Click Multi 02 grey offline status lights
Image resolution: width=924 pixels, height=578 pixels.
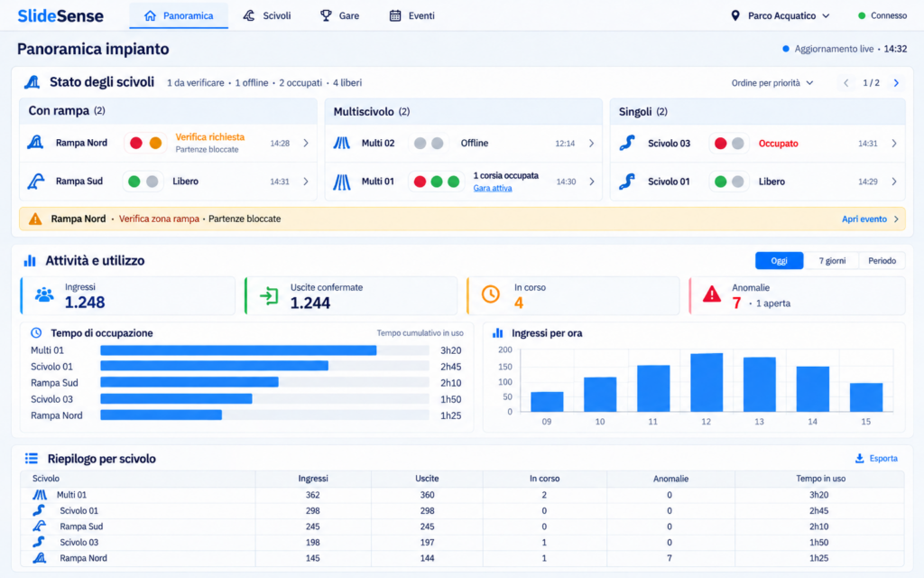click(x=429, y=144)
